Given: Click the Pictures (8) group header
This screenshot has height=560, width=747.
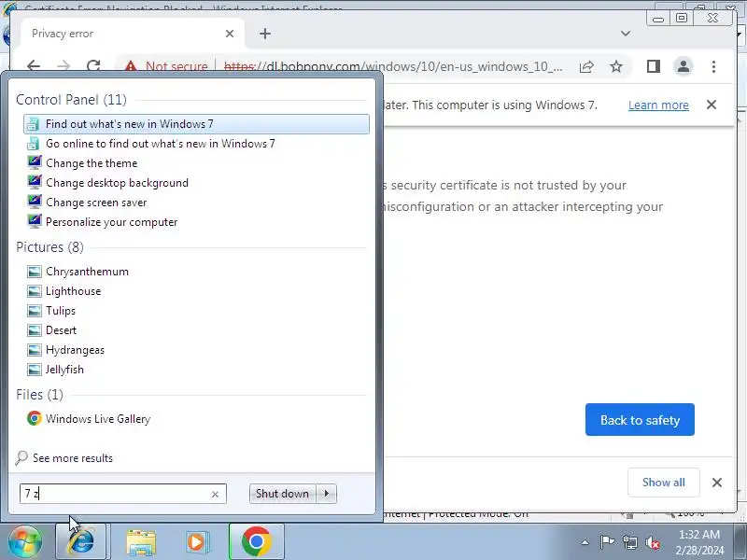Looking at the screenshot, I should pos(50,247).
